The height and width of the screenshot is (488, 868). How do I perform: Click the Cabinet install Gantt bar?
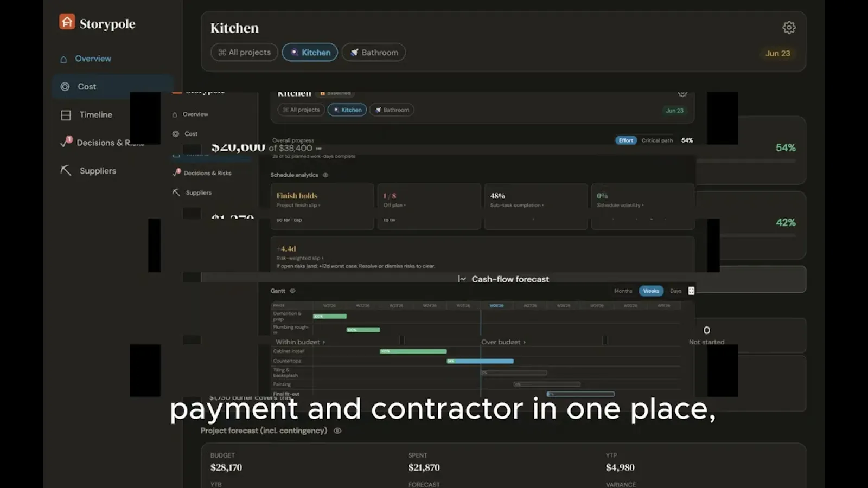[x=413, y=352]
